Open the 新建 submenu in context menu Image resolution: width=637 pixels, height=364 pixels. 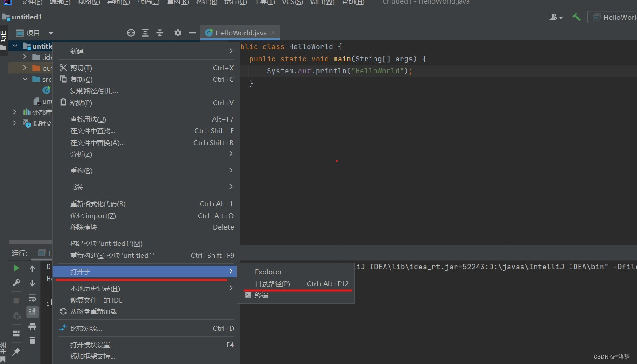146,51
